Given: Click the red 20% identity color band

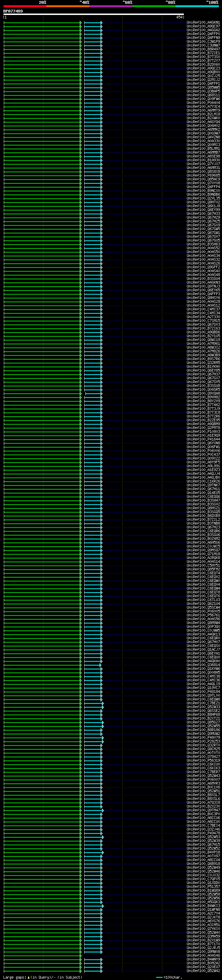Looking at the screenshot, I should coord(25,6).
